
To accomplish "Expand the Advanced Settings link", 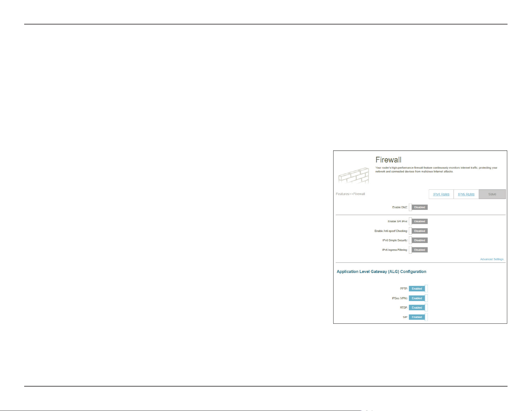I will [x=492, y=259].
